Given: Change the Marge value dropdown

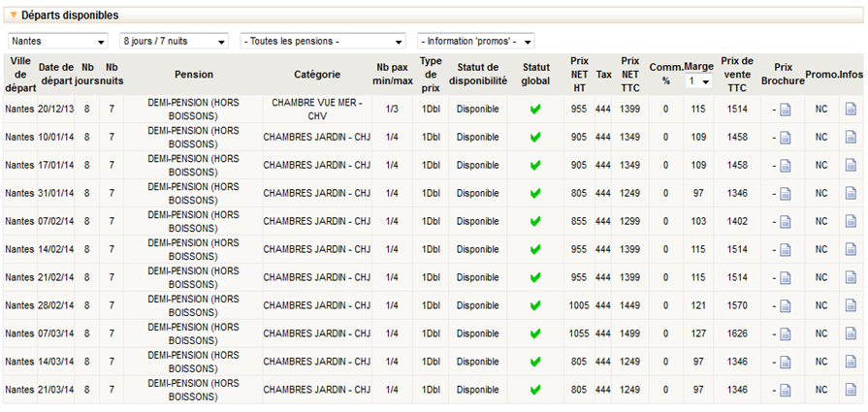Looking at the screenshot, I should (x=698, y=82).
